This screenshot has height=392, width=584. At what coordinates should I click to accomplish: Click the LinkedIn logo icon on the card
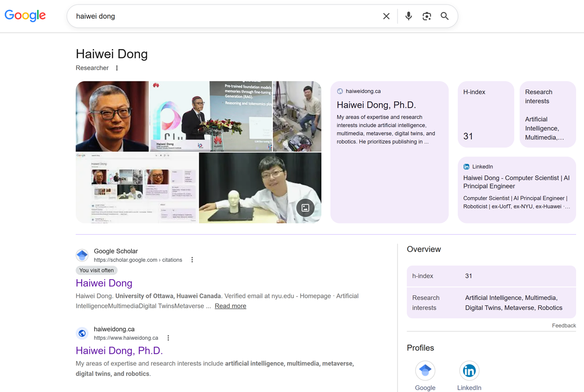tap(466, 167)
